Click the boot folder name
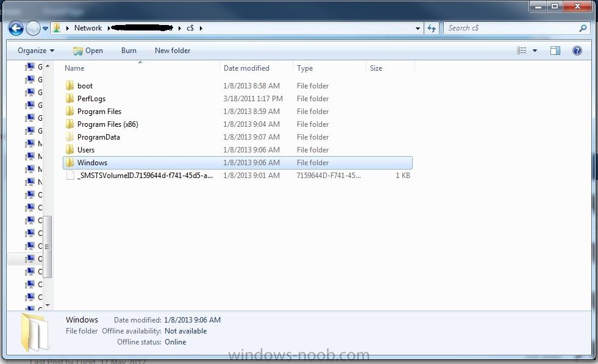Image resolution: width=598 pixels, height=364 pixels. pos(85,86)
